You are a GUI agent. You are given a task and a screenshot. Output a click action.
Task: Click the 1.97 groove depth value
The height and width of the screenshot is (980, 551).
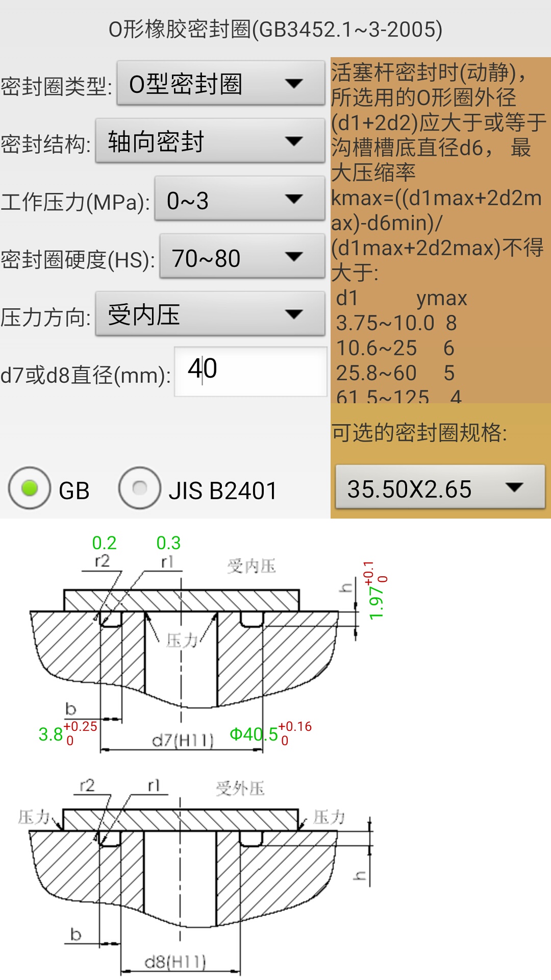click(x=376, y=602)
